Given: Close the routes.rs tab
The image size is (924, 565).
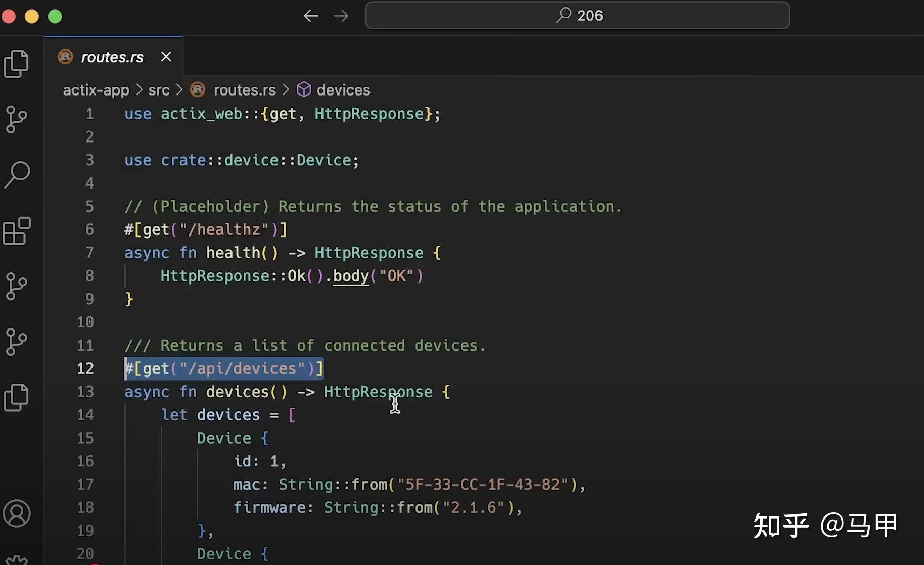Looking at the screenshot, I should [166, 57].
